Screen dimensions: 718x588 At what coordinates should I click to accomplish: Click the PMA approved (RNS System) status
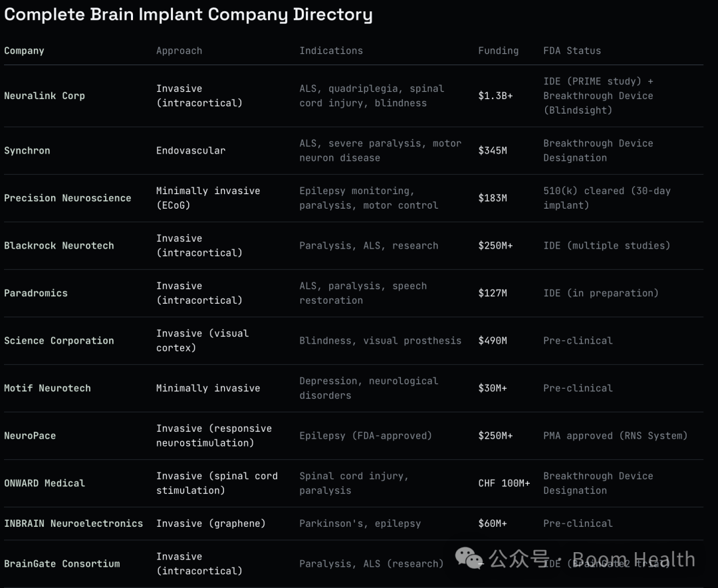(616, 436)
